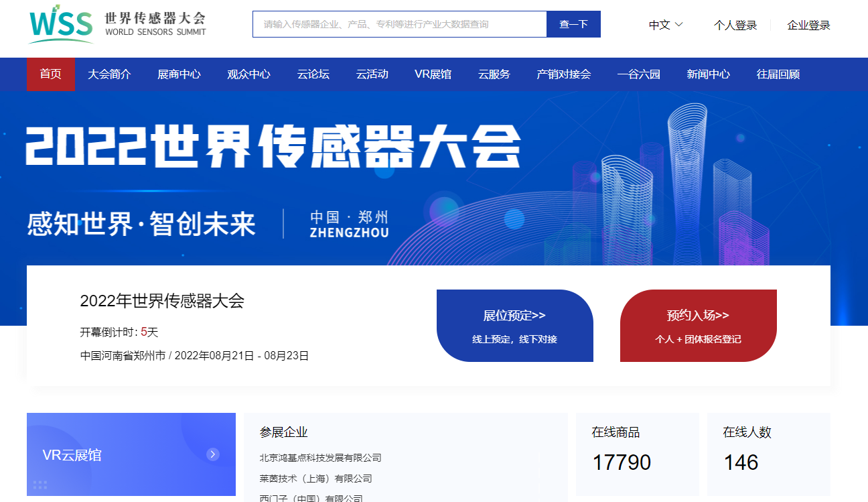868x502 pixels.
Task: Open 产销对接会 menu item
Action: coord(564,74)
